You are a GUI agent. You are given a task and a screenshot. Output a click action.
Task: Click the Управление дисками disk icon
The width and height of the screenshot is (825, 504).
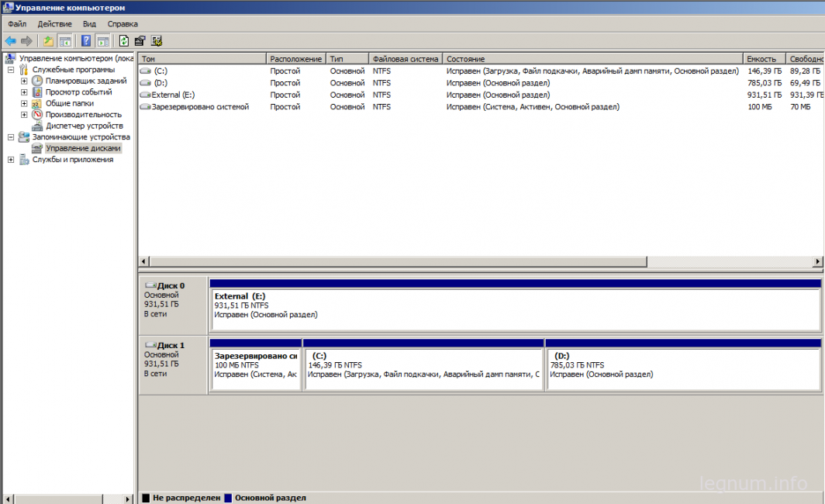pyautogui.click(x=37, y=148)
